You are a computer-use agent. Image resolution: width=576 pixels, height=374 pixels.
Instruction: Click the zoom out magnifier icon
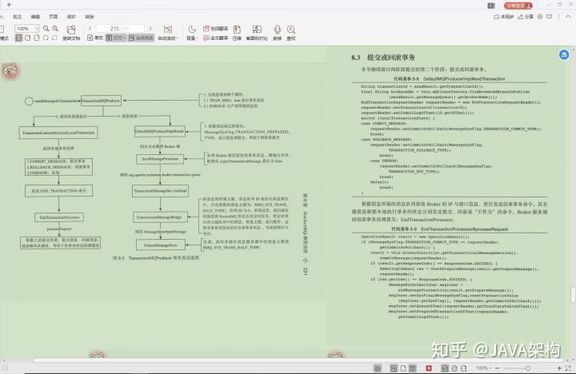click(46, 28)
